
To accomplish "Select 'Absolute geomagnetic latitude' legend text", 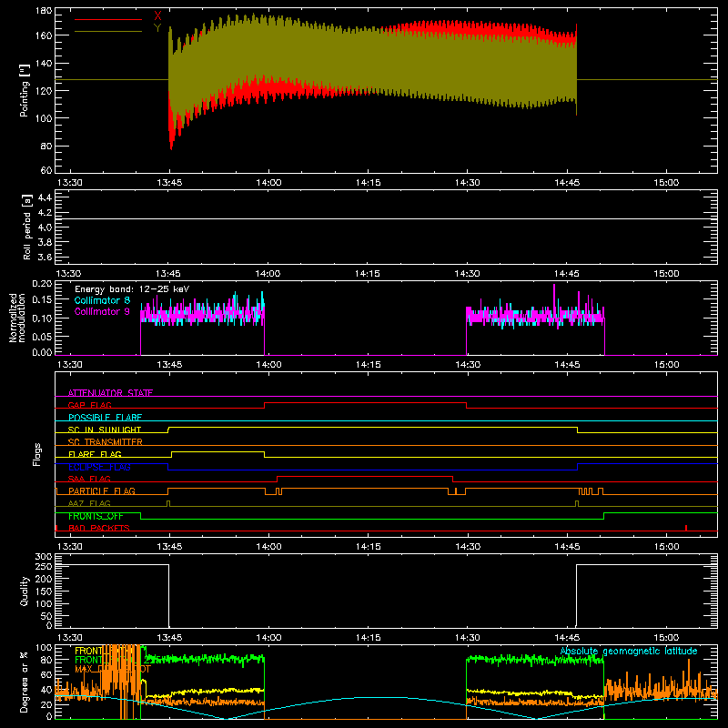I will click(629, 652).
